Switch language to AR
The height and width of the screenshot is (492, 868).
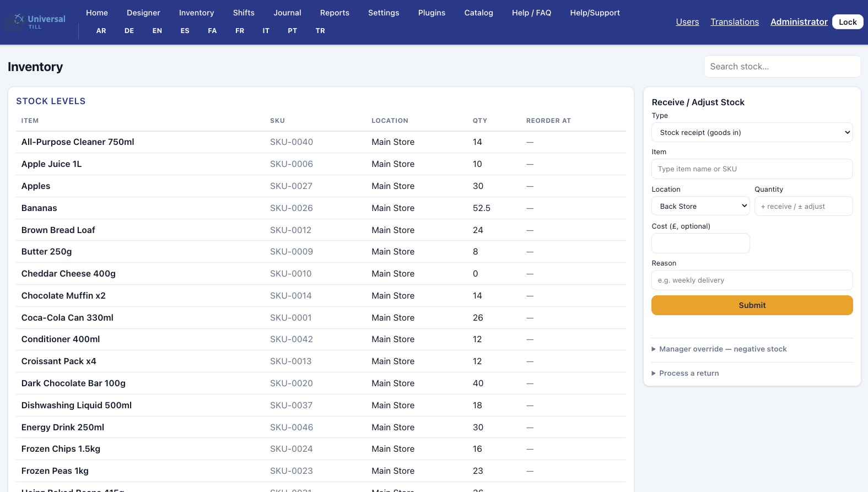pos(101,31)
